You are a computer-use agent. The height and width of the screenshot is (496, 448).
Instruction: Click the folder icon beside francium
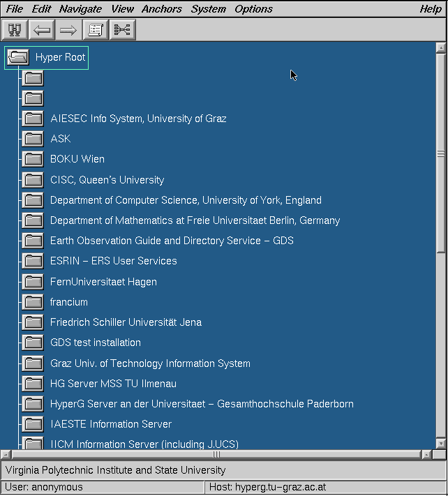33,302
